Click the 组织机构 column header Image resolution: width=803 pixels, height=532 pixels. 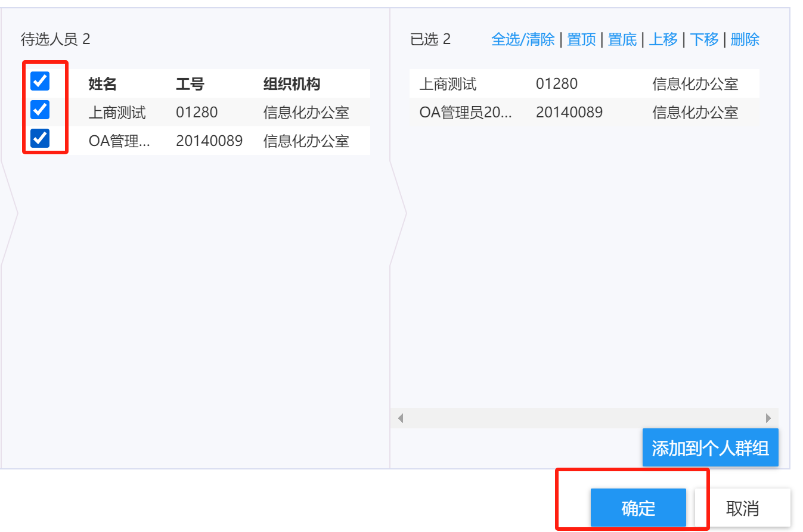(292, 84)
